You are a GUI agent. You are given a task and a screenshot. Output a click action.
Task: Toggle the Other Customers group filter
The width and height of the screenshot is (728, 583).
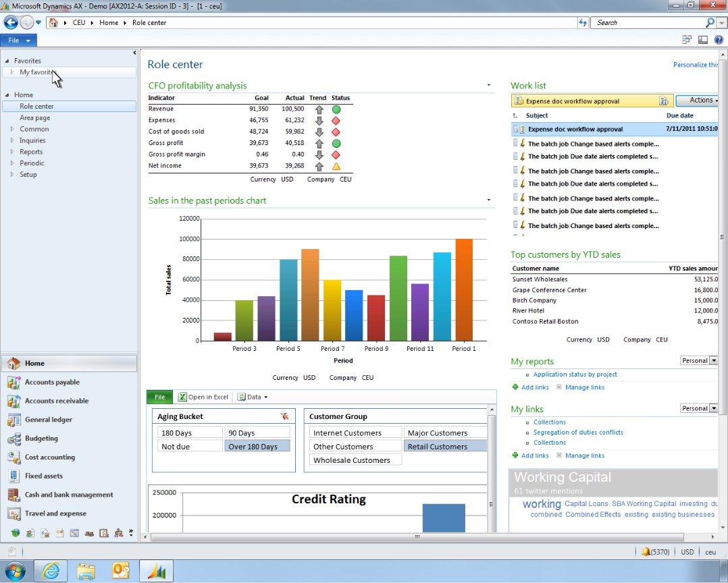[355, 446]
